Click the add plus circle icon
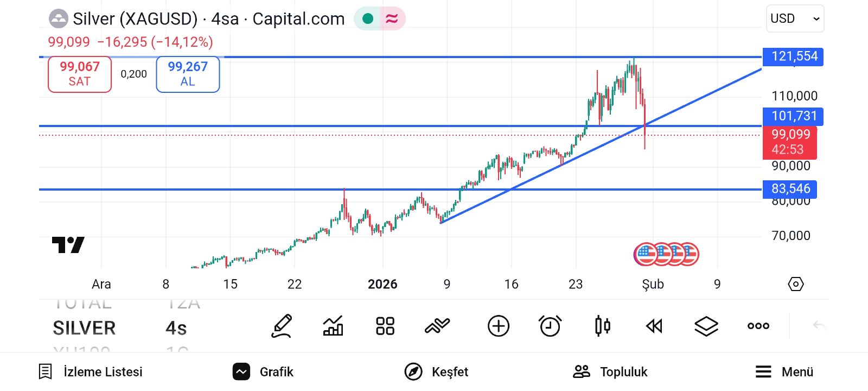This screenshot has width=868, height=391. click(x=498, y=326)
